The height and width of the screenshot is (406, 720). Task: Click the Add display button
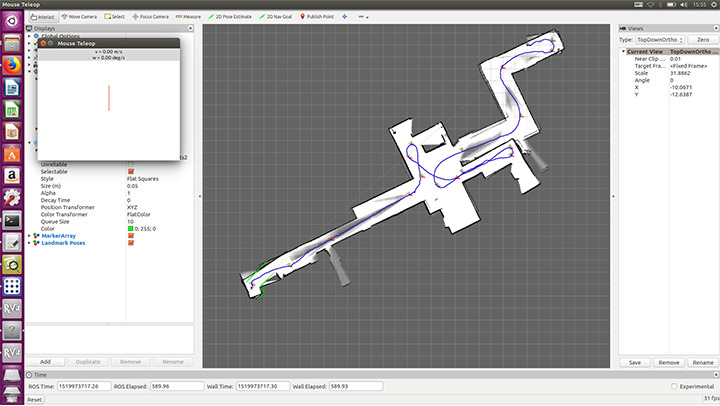point(45,361)
